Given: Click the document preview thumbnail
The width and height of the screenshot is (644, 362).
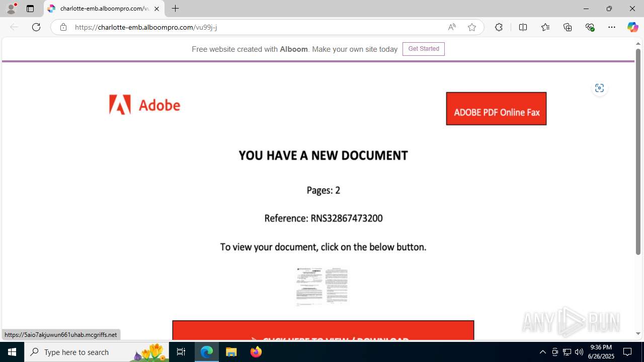Looking at the screenshot, I should pos(322,286).
